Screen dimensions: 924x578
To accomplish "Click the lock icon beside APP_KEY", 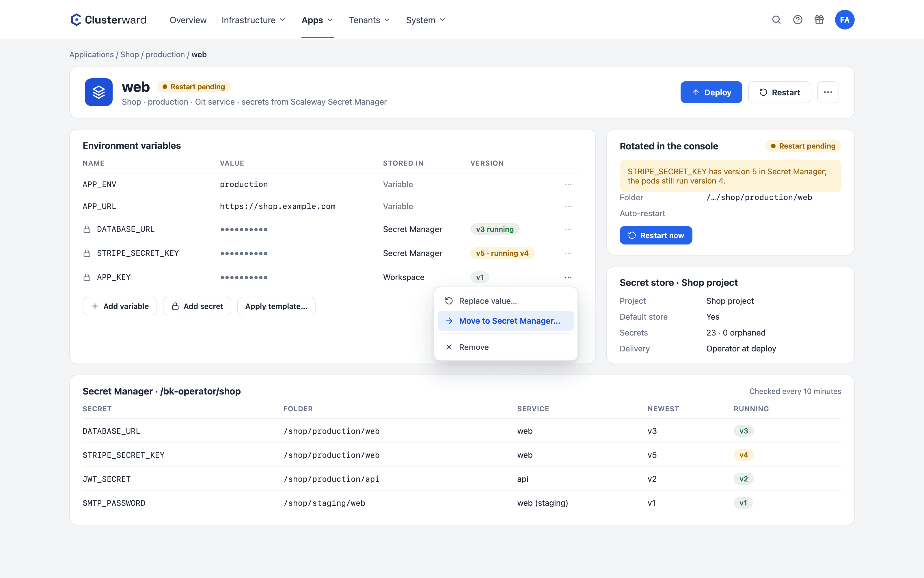I will point(87,277).
